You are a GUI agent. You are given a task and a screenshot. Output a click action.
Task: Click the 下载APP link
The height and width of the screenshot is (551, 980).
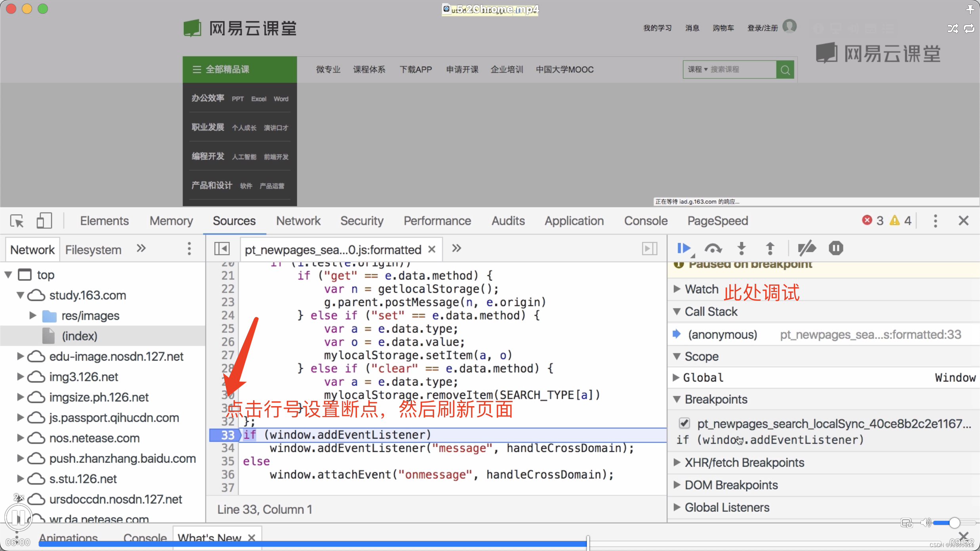[x=416, y=70]
